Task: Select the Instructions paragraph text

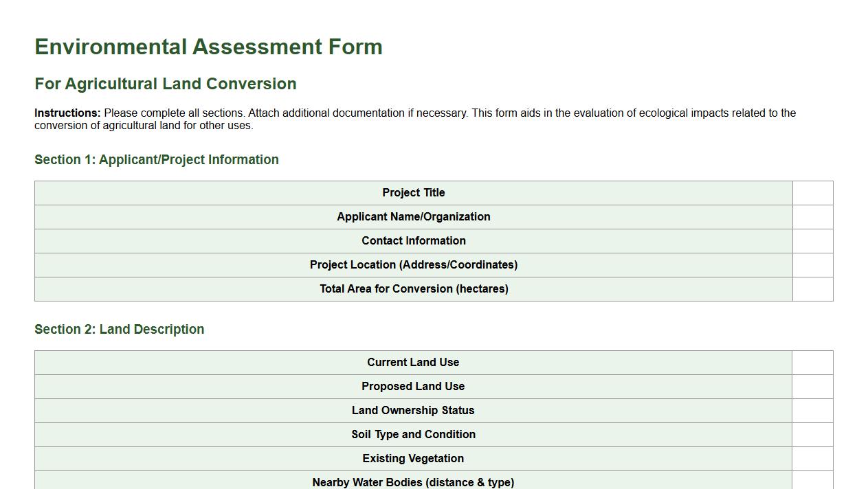Action: (x=415, y=119)
